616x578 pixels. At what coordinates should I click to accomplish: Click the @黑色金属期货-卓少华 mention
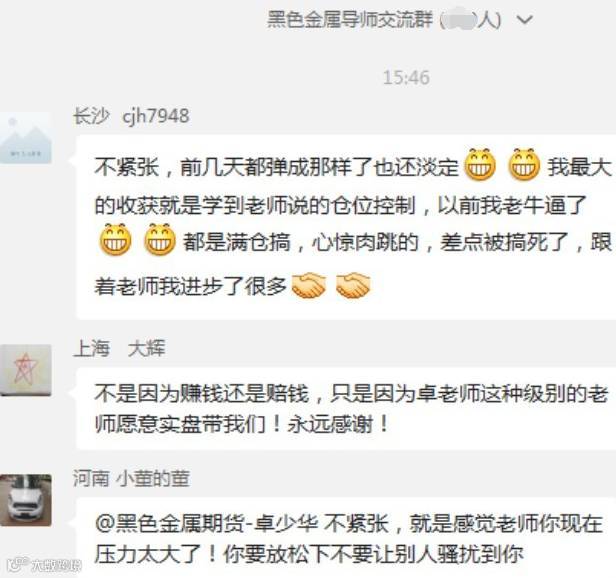pyautogui.click(x=207, y=524)
